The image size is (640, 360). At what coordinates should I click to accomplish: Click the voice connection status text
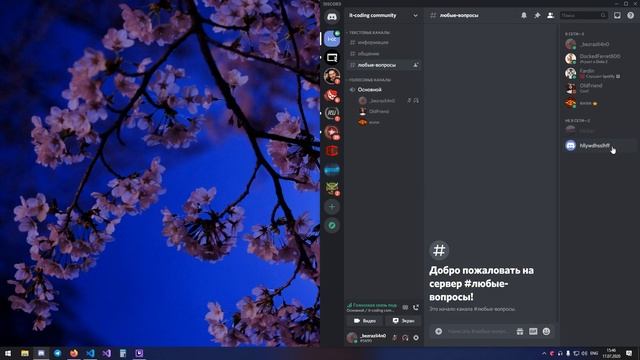pyautogui.click(x=375, y=305)
